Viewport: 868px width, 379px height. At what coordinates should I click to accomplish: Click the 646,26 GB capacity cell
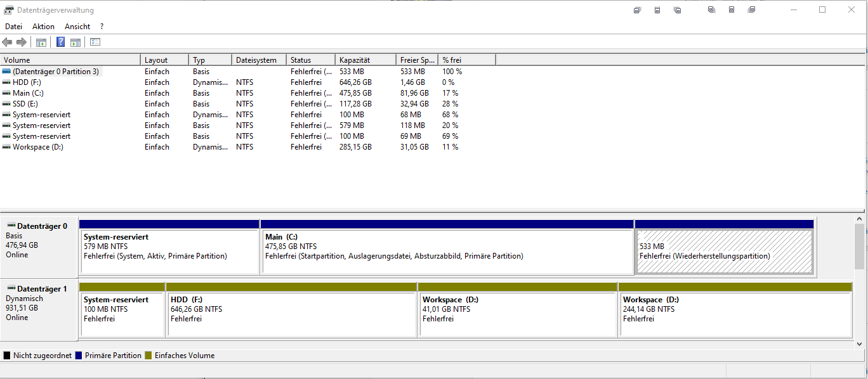(355, 82)
